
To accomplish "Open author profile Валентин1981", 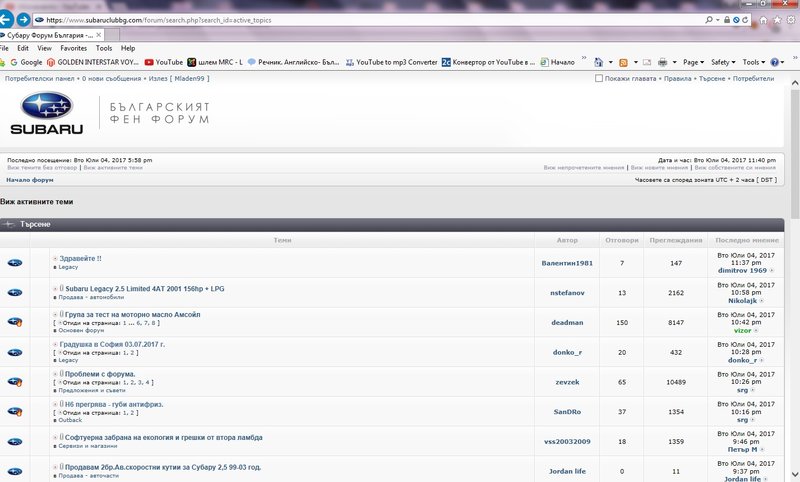I will point(567,263).
